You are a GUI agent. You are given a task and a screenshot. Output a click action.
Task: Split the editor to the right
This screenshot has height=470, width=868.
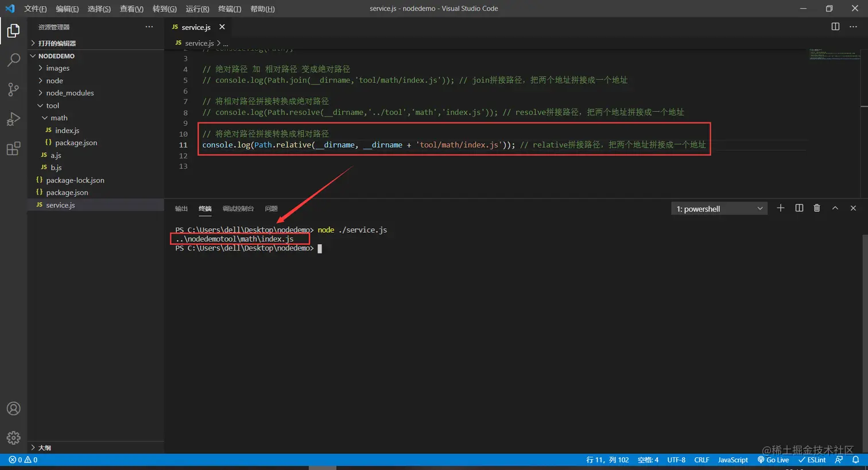click(835, 26)
